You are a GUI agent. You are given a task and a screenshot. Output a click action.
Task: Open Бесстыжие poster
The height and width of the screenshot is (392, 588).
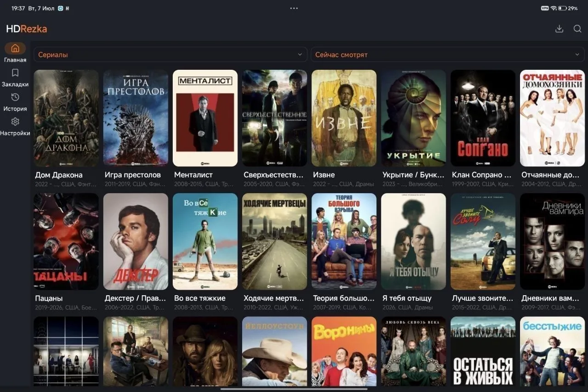click(552, 351)
